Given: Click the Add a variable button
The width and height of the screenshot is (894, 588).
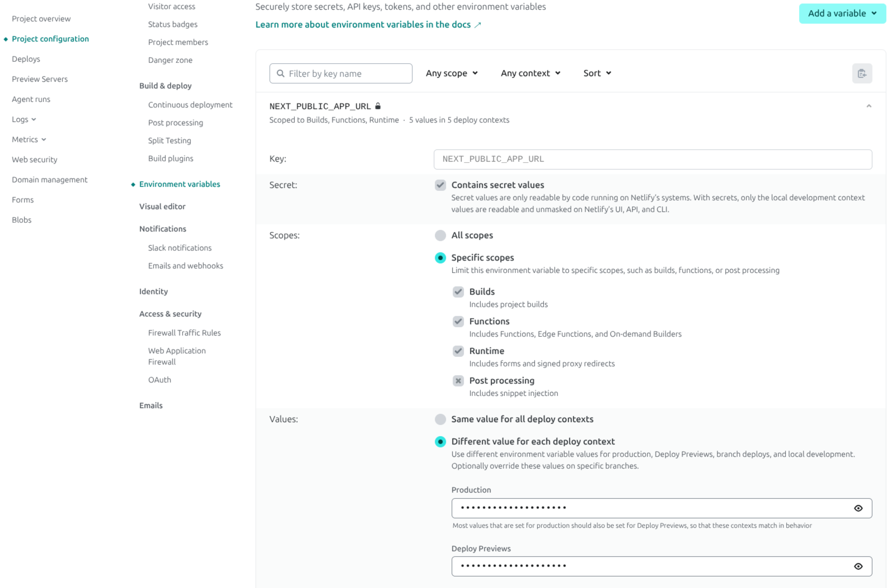Looking at the screenshot, I should 841,13.
